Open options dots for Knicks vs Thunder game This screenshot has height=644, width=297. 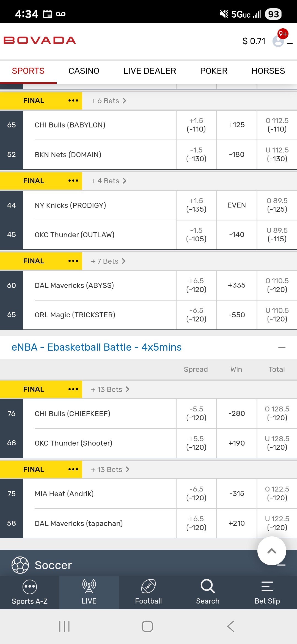[73, 181]
